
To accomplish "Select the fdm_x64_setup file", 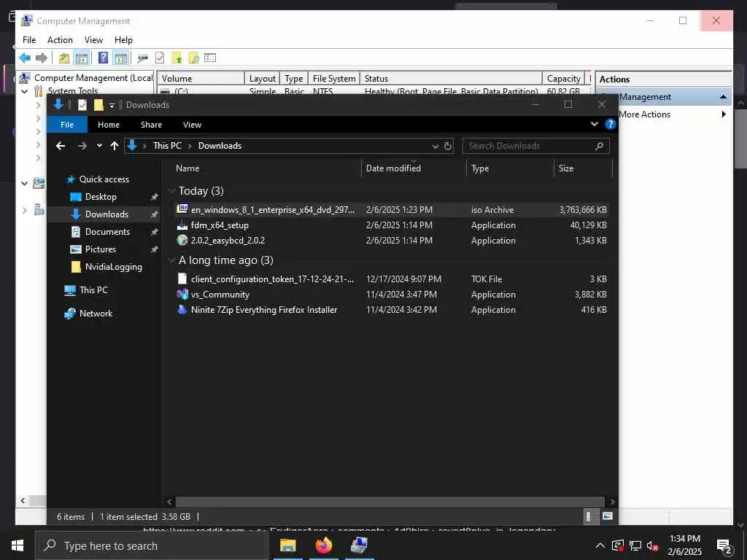I will (392, 225).
